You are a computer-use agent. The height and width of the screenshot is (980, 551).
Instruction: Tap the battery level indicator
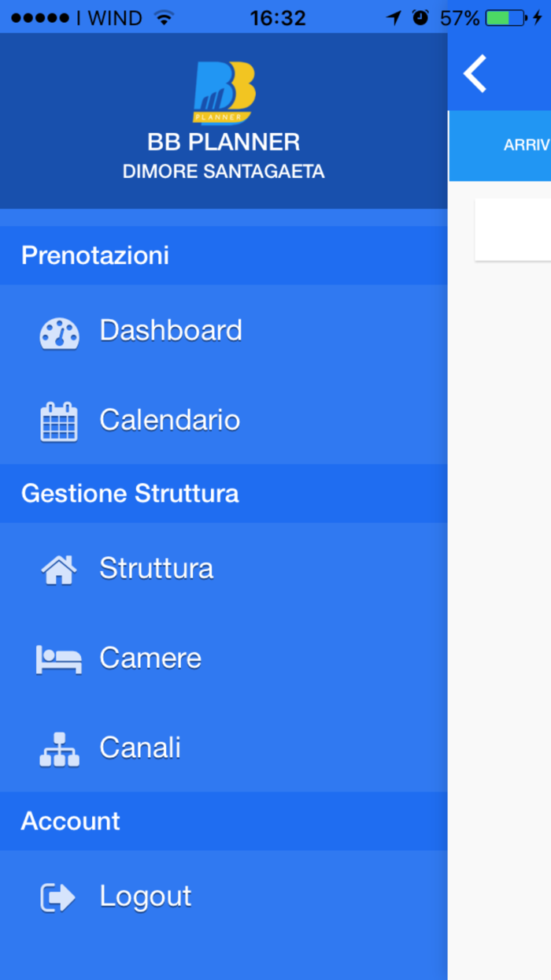(x=504, y=16)
